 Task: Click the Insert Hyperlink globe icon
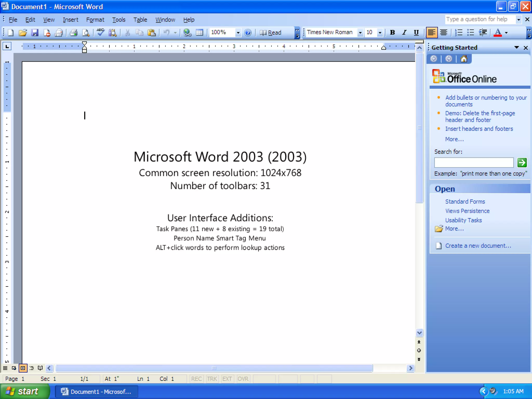coord(187,32)
